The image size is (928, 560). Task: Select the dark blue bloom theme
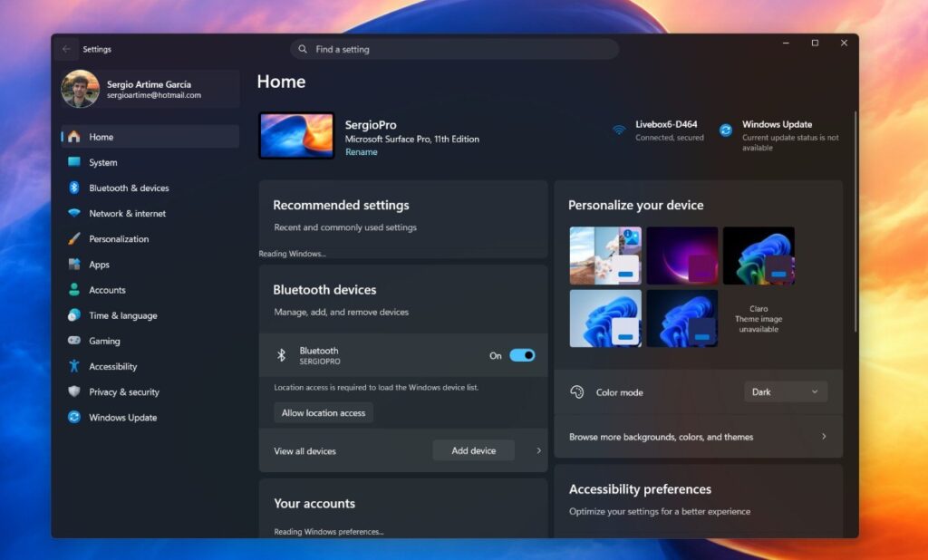[681, 318]
